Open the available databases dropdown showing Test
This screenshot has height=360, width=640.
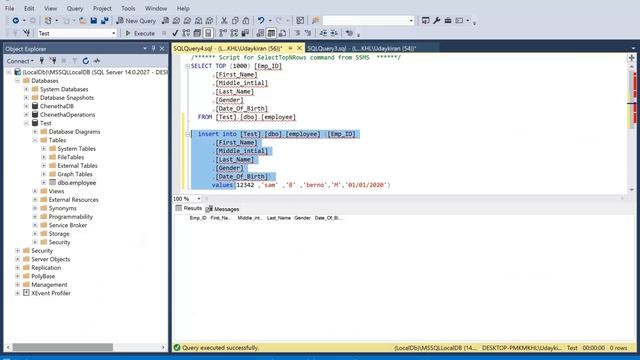[77, 33]
